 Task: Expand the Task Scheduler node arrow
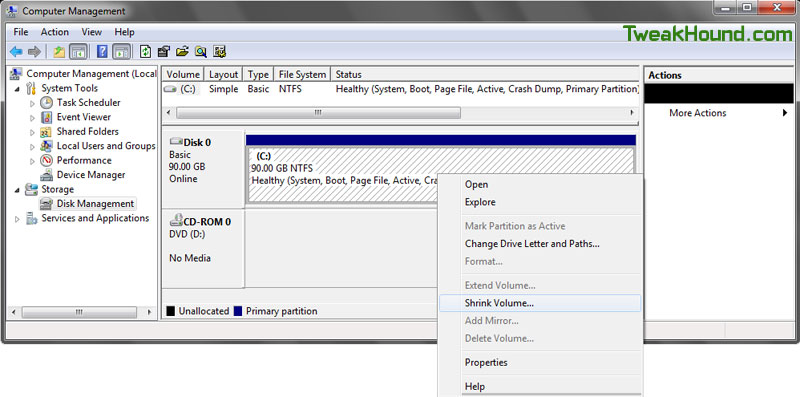(32, 104)
